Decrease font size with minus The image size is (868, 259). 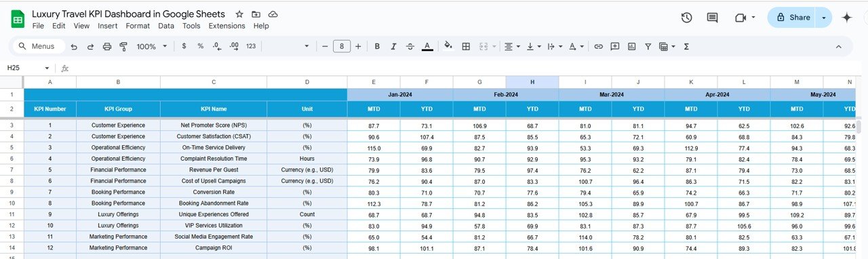pos(325,46)
